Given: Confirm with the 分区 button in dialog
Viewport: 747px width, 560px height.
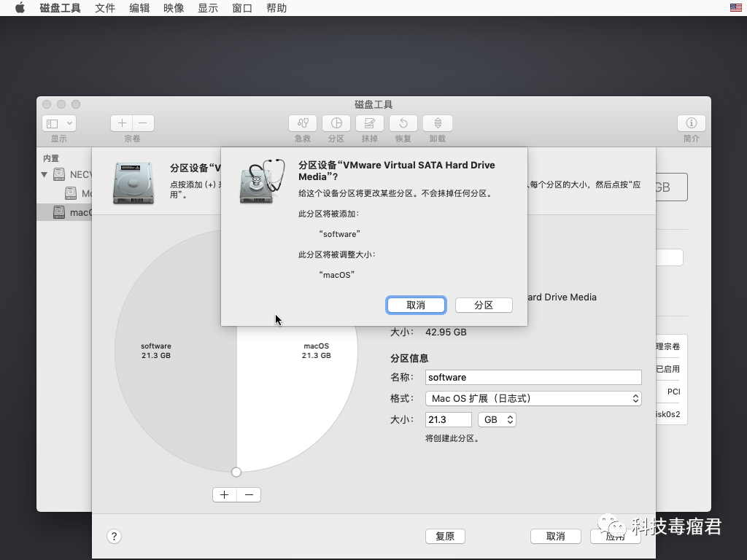Looking at the screenshot, I should click(x=484, y=306).
